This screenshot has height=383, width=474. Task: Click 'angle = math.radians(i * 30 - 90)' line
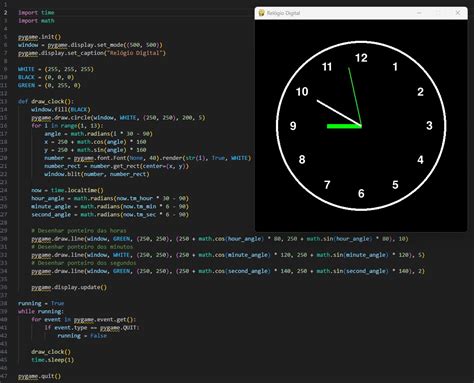click(x=99, y=134)
